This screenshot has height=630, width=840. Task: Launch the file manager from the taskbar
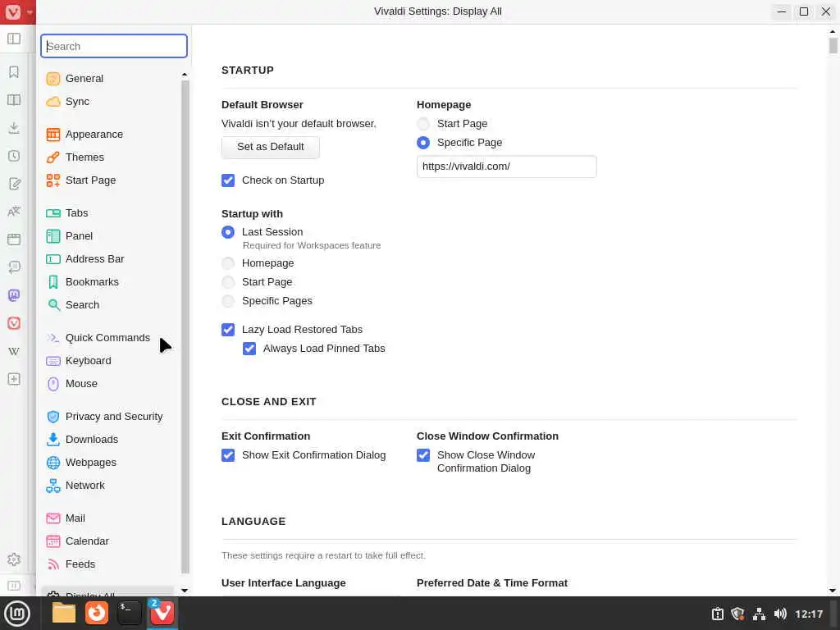(64, 614)
